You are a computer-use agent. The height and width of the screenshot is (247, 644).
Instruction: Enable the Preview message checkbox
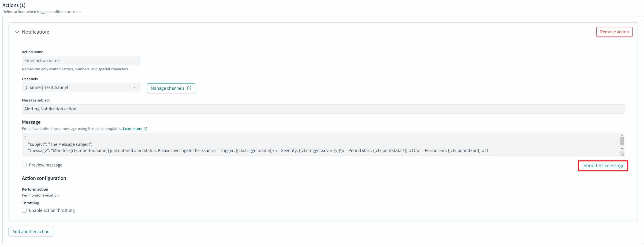click(24, 165)
